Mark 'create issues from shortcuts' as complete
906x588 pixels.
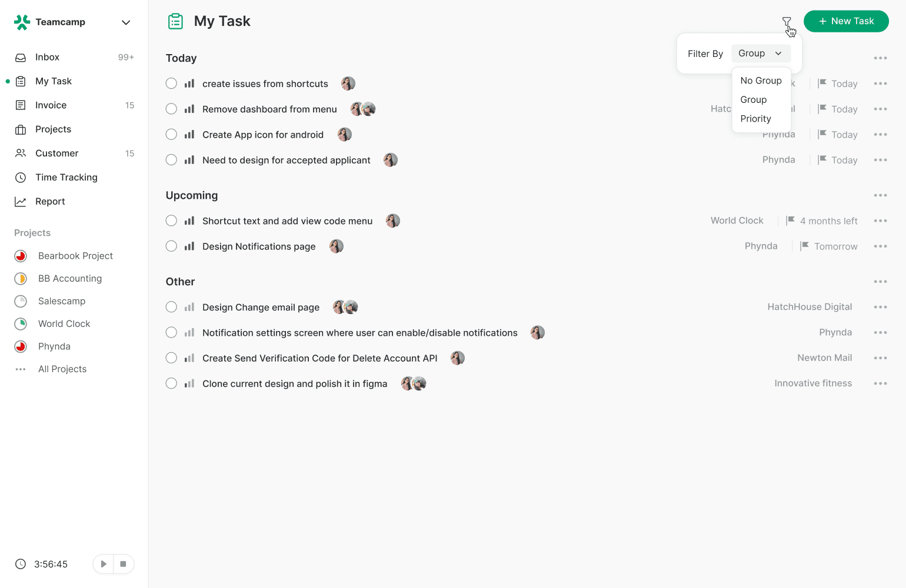pos(171,83)
